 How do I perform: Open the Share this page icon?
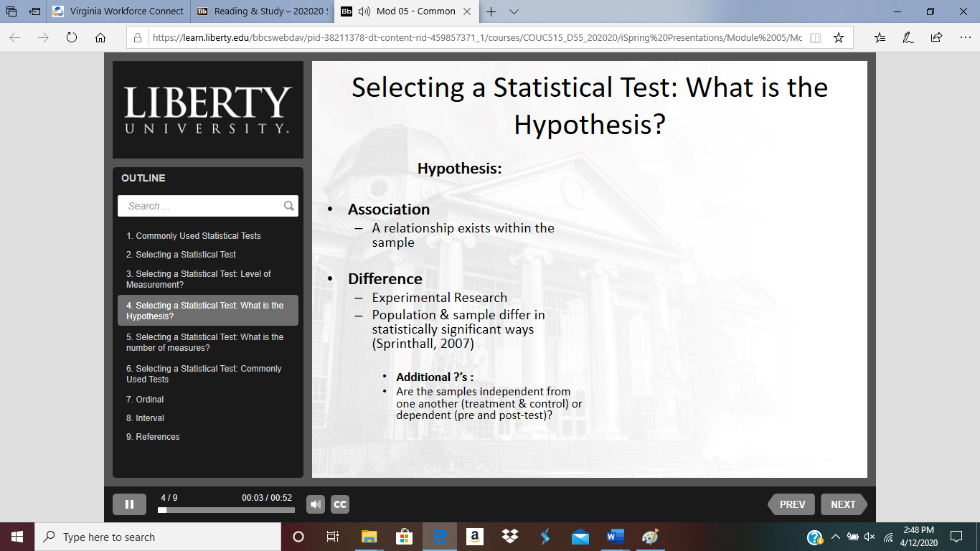click(936, 38)
